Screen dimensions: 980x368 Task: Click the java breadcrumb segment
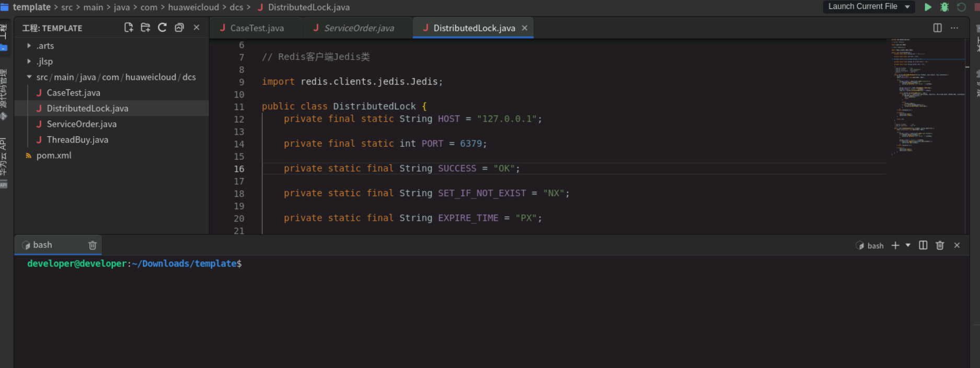coord(122,7)
